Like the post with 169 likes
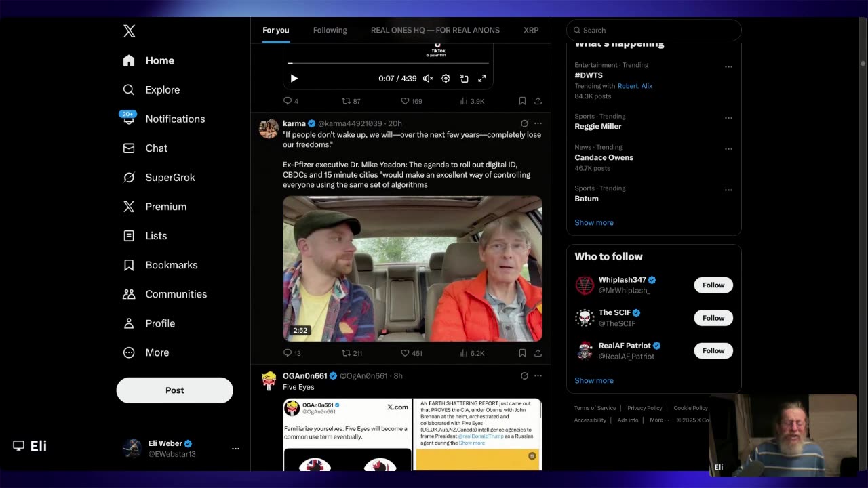Image resolution: width=868 pixels, height=488 pixels. click(411, 101)
